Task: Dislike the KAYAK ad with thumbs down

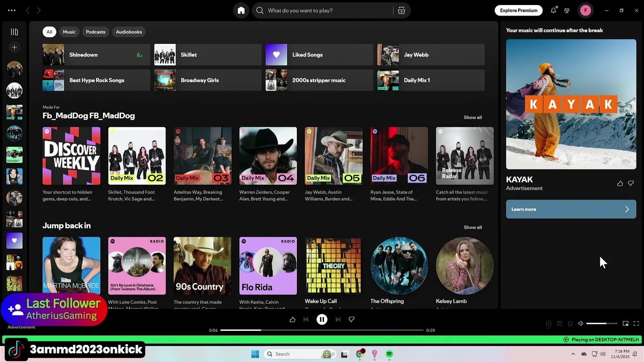Action: pyautogui.click(x=631, y=184)
